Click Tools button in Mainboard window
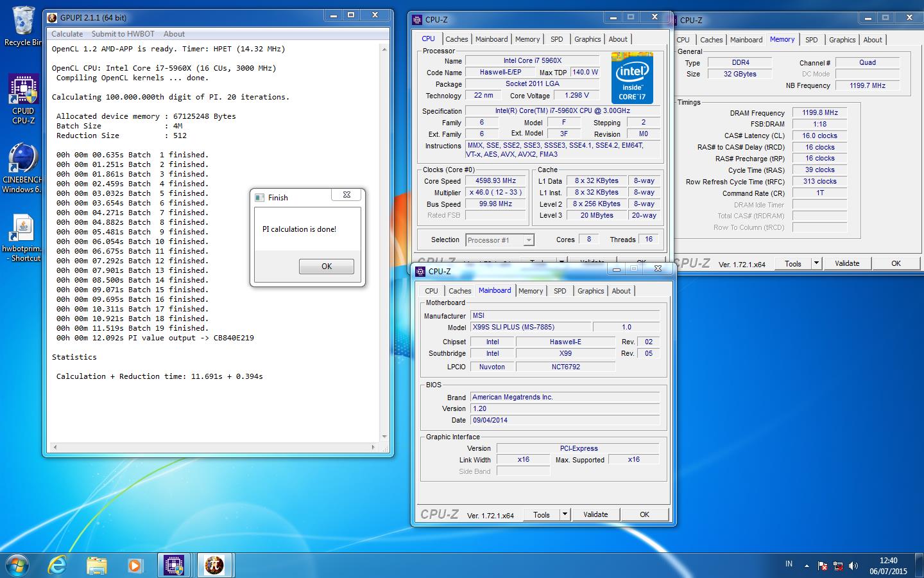 [x=542, y=514]
